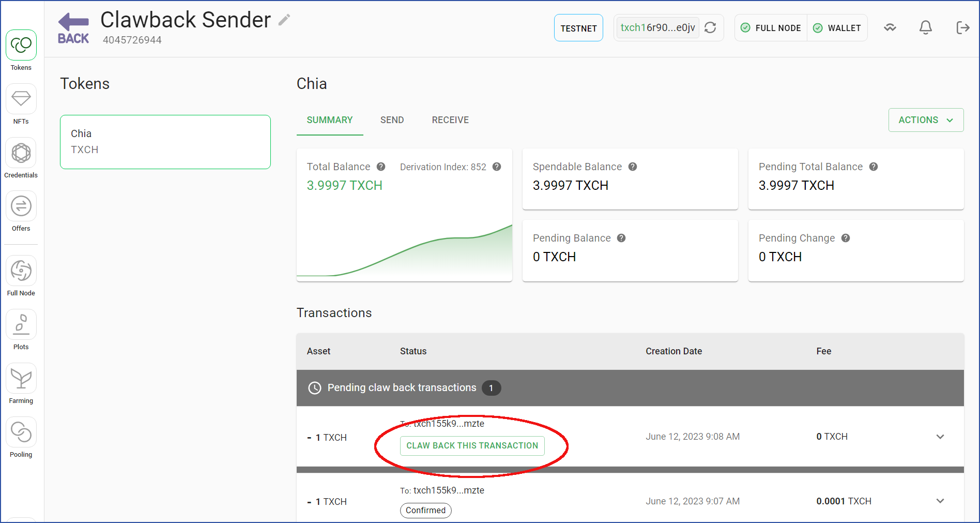
Task: Switch to the RECEIVE tab
Action: point(450,120)
